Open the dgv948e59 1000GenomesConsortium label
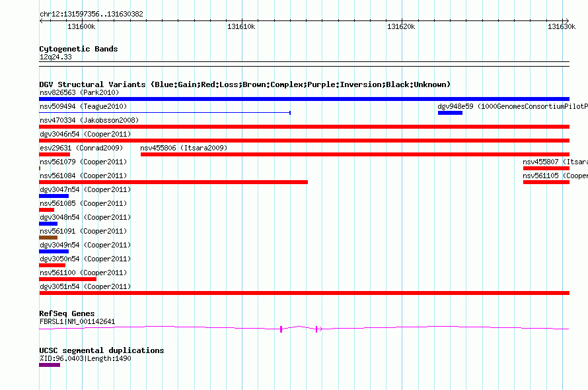Image resolution: width=588 pixels, height=390 pixels. (x=513, y=106)
